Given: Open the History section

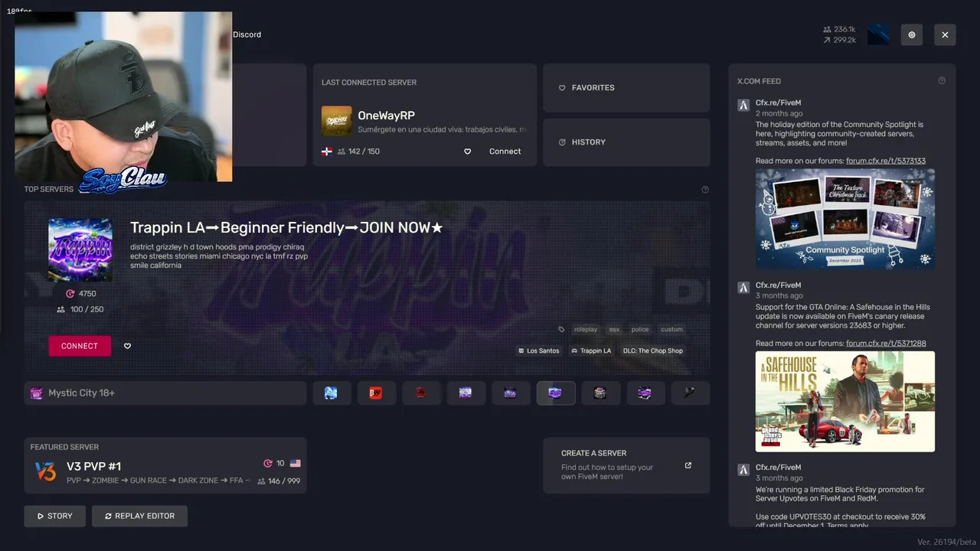Looking at the screenshot, I should 626,142.
